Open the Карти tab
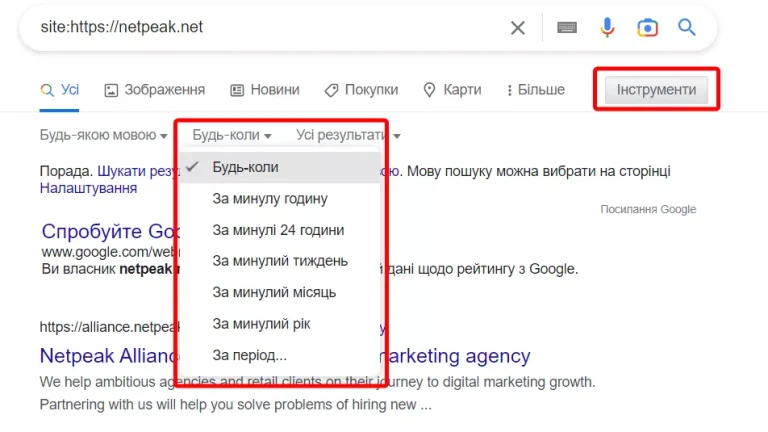The width and height of the screenshot is (768, 432). point(453,90)
